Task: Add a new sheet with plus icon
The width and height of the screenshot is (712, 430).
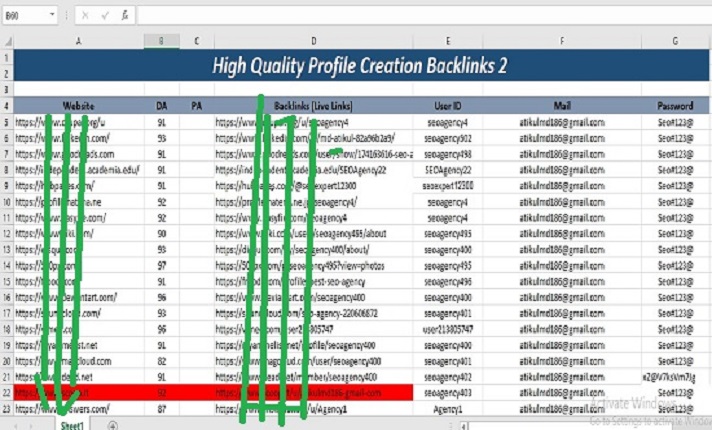Action: 112,425
